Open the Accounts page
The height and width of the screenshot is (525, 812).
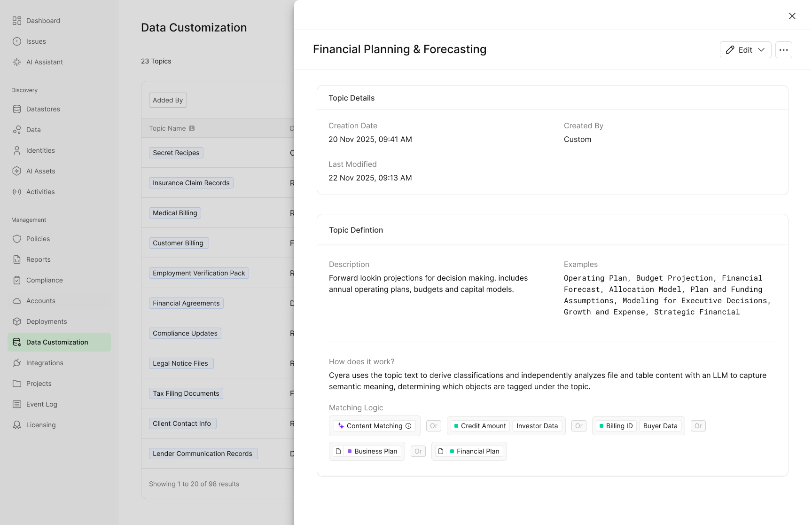coord(40,300)
